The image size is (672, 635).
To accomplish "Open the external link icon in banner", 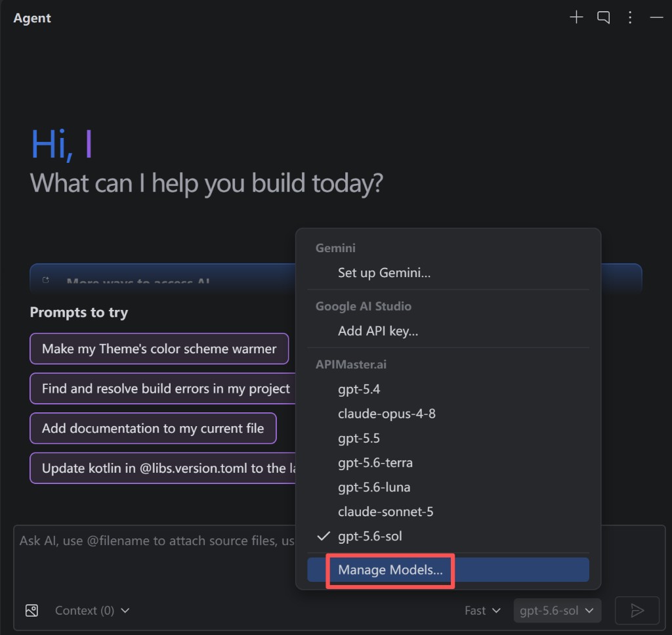I will pos(46,280).
